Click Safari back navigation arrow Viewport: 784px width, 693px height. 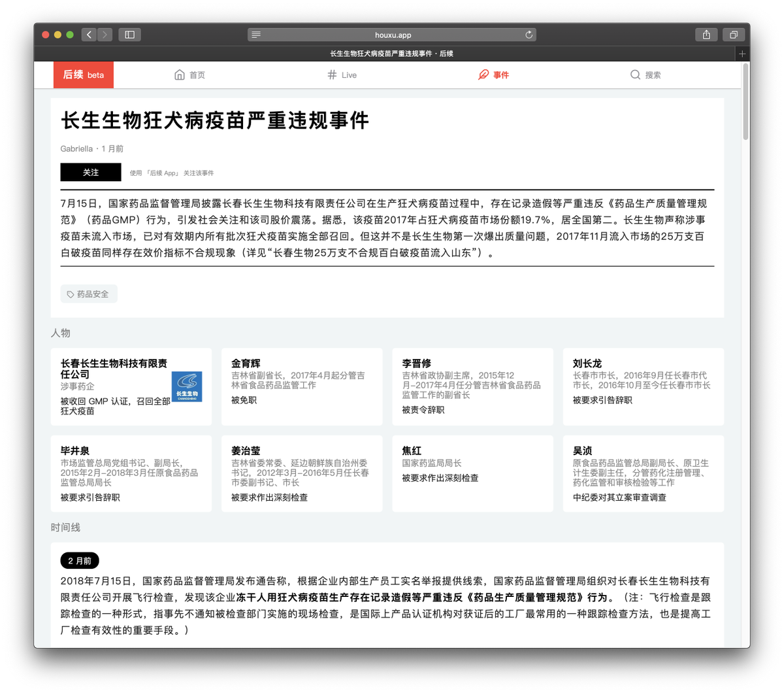(89, 35)
